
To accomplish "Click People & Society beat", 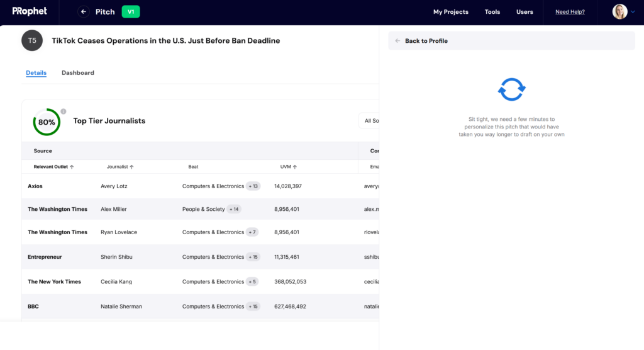I will coord(203,209).
